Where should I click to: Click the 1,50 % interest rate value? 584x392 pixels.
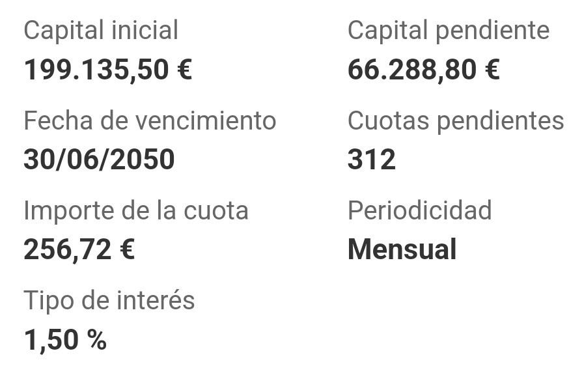click(65, 340)
